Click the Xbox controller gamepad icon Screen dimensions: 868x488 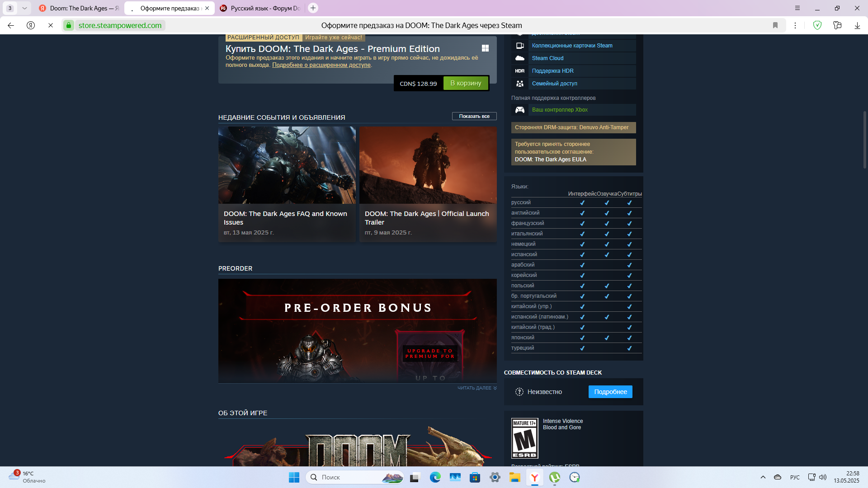[520, 110]
